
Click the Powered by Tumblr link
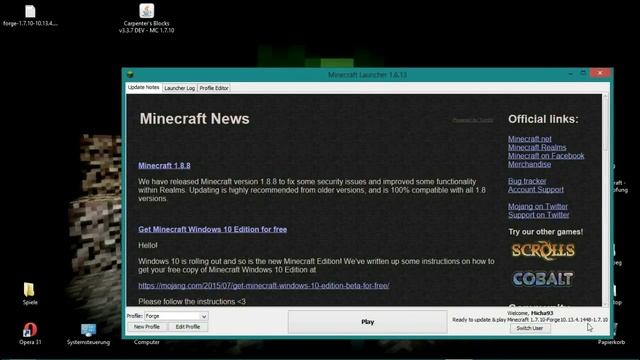(473, 120)
